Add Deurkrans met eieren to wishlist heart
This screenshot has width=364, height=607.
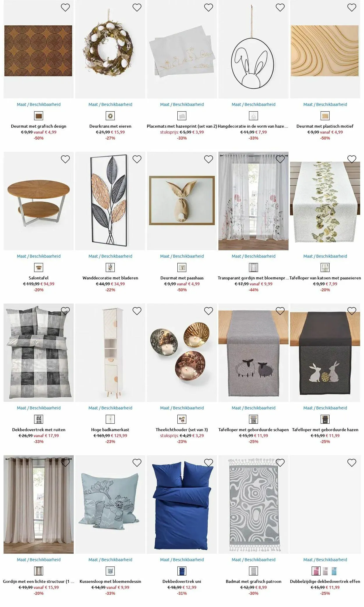point(137,7)
